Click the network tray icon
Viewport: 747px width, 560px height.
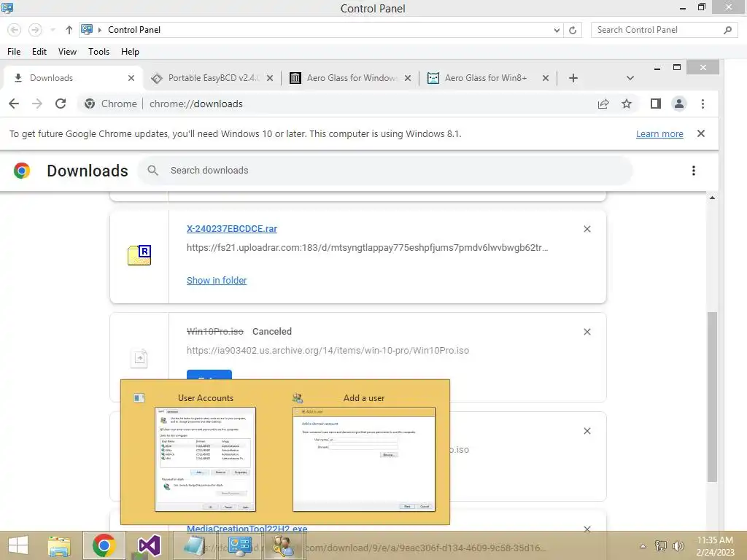(x=661, y=546)
